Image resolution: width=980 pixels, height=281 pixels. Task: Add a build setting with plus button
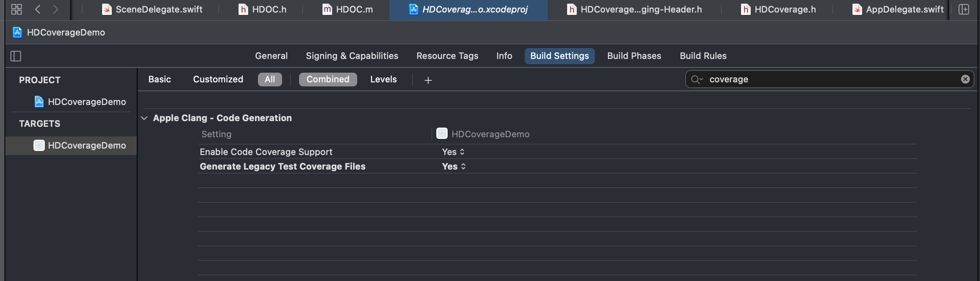point(428,80)
